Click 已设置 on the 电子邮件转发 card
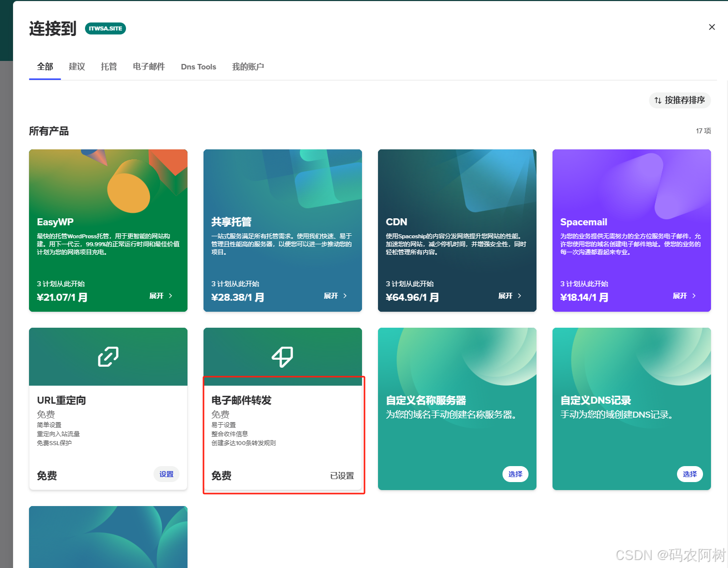 [342, 476]
